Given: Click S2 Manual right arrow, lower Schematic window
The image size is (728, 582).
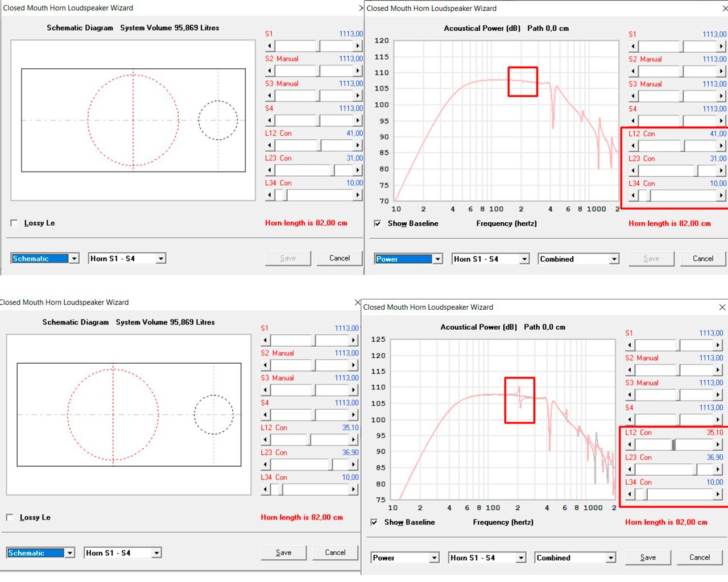Looking at the screenshot, I should [x=353, y=365].
